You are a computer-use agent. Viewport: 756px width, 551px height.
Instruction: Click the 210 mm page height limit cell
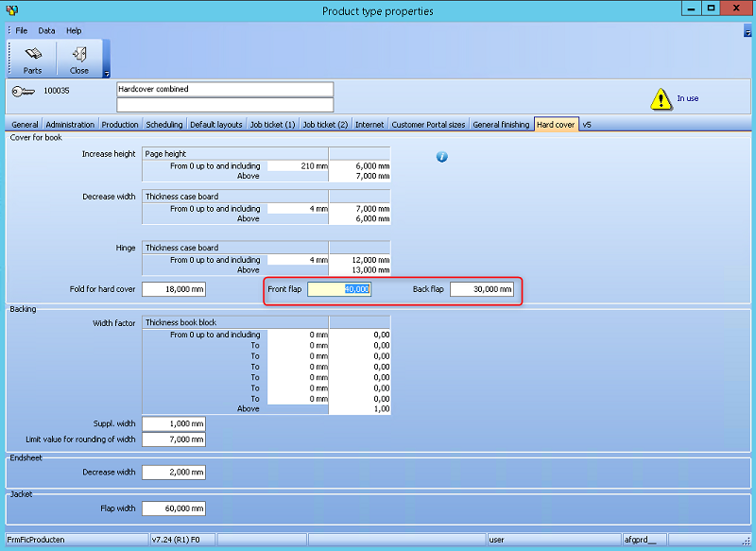(298, 165)
